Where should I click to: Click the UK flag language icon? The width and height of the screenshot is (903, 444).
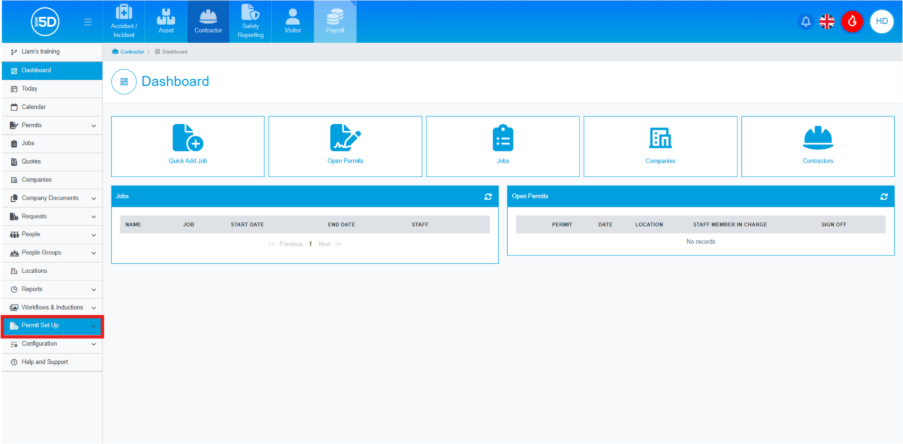click(827, 21)
